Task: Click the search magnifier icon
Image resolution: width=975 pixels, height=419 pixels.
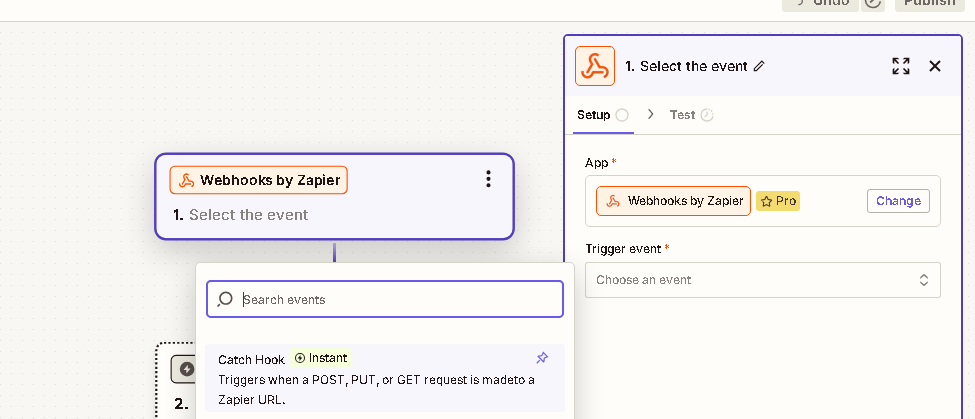Action: pos(224,299)
